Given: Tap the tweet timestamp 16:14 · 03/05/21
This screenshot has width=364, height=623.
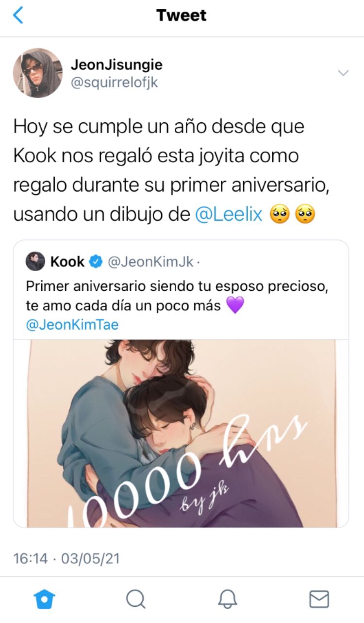Looking at the screenshot, I should [x=66, y=558].
